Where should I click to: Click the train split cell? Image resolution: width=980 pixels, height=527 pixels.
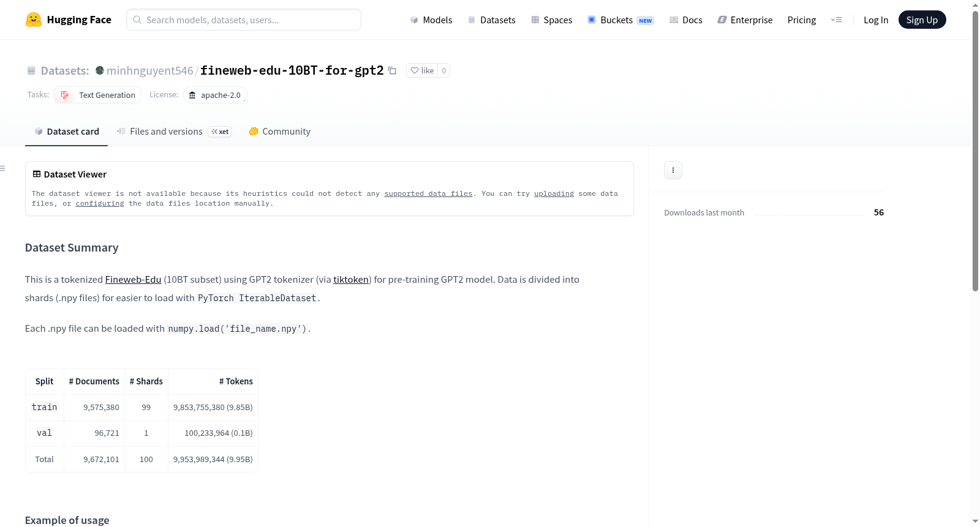pyautogui.click(x=44, y=407)
